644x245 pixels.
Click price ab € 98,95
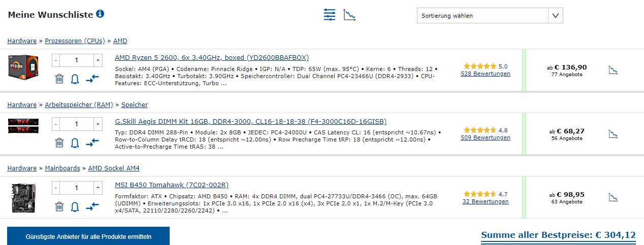point(567,194)
